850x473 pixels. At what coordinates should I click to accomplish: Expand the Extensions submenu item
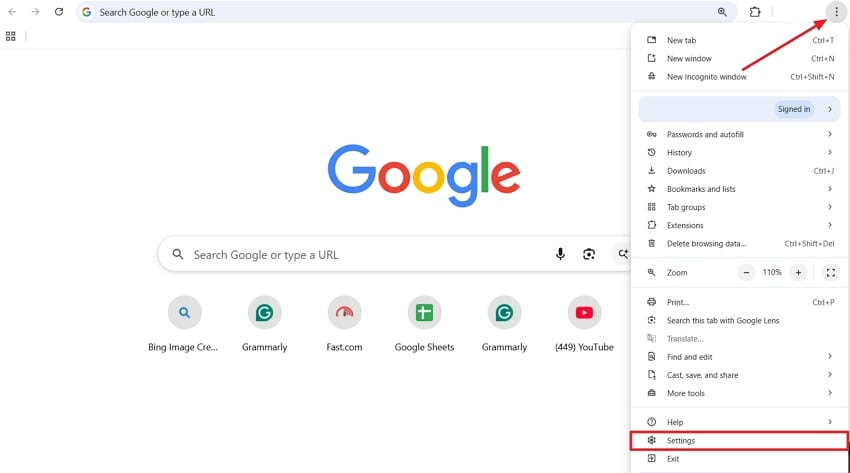point(739,225)
